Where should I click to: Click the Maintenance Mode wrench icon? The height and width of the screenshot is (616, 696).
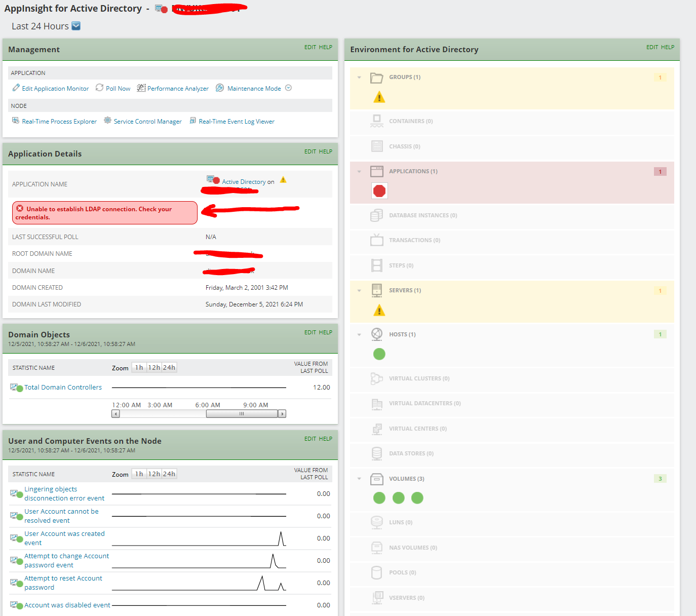click(x=220, y=88)
